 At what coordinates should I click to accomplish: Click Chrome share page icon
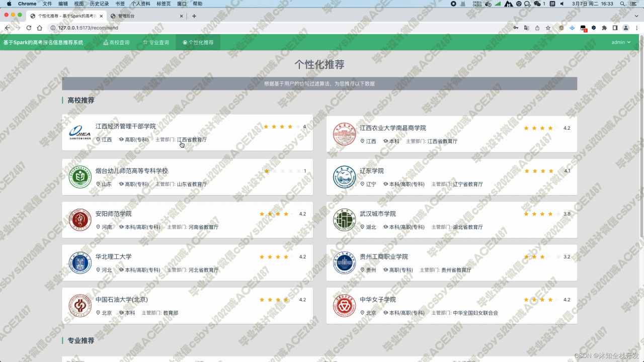tap(537, 28)
